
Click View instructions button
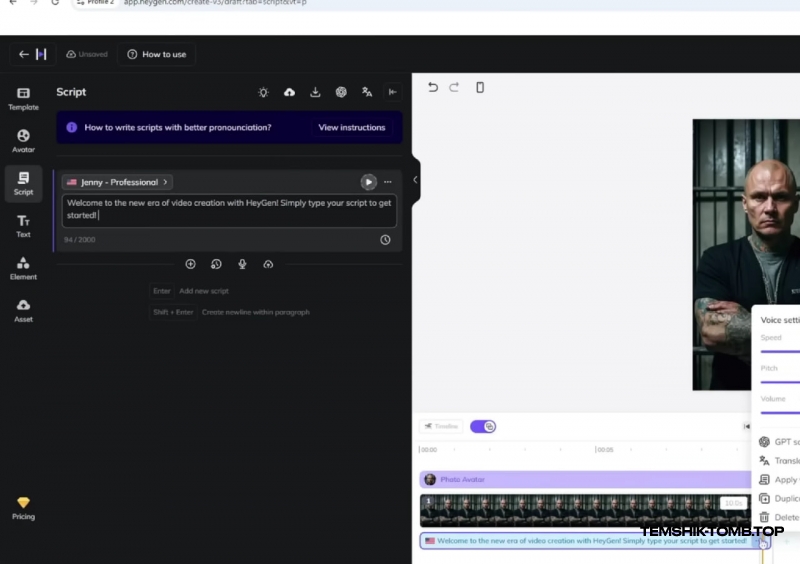click(x=352, y=128)
